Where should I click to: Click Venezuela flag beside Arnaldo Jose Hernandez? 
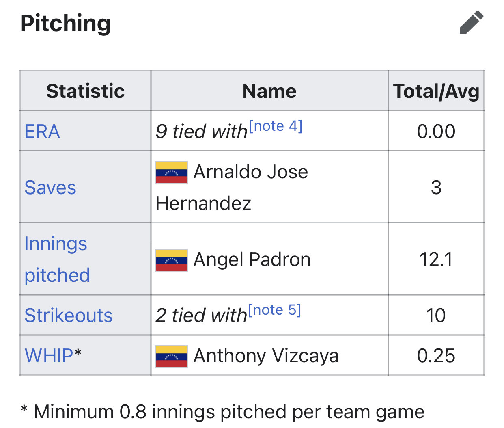coord(171,173)
